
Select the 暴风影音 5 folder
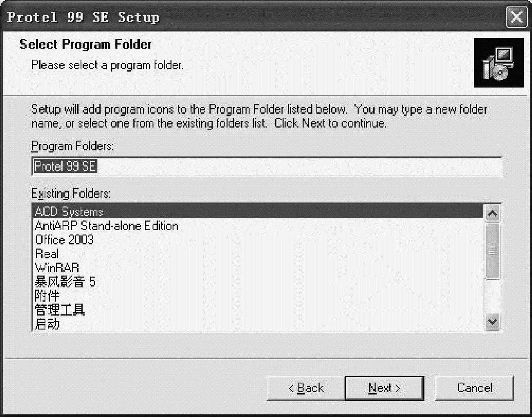65,282
